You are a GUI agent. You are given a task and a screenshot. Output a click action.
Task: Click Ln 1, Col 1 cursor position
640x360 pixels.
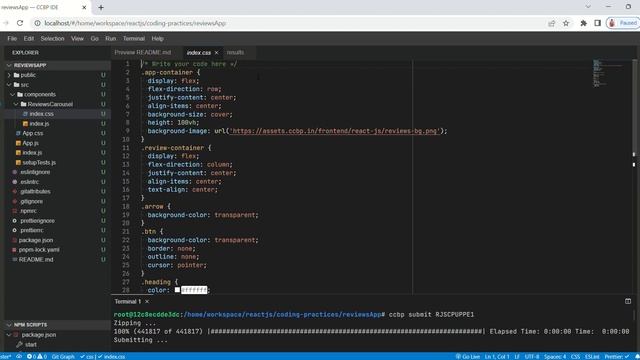pos(497,356)
